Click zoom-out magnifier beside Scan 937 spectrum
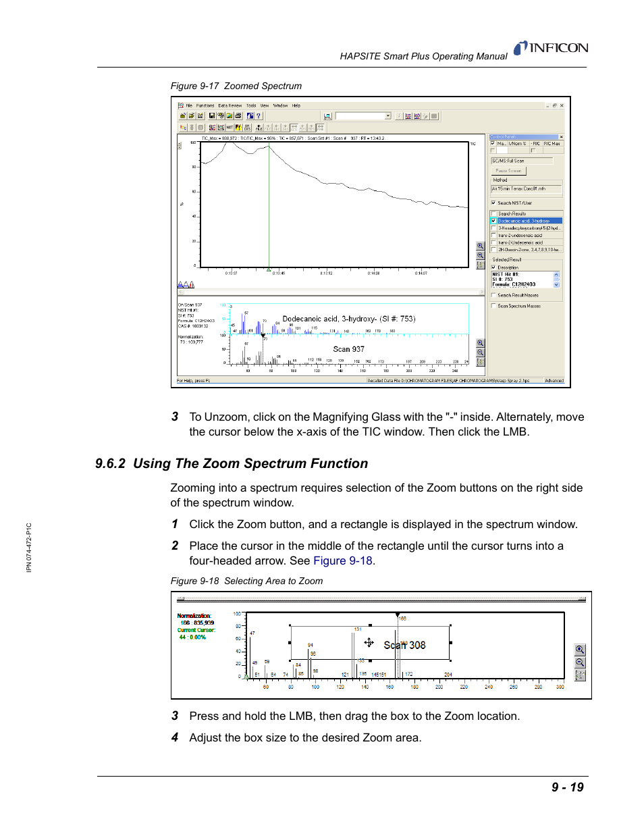Screen dimensions: 644x834 point(481,353)
